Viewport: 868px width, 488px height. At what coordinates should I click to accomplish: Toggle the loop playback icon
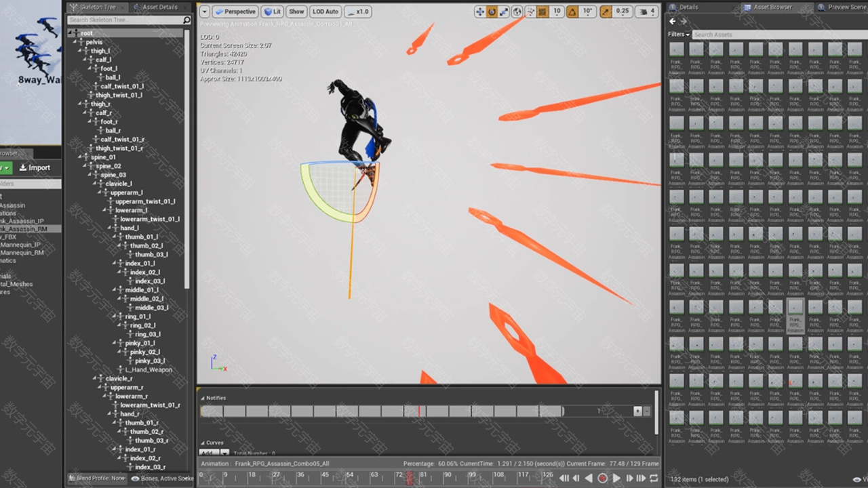click(654, 479)
